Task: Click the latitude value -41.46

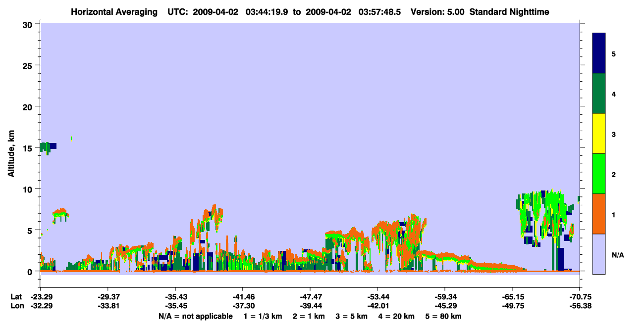Action: click(x=242, y=297)
